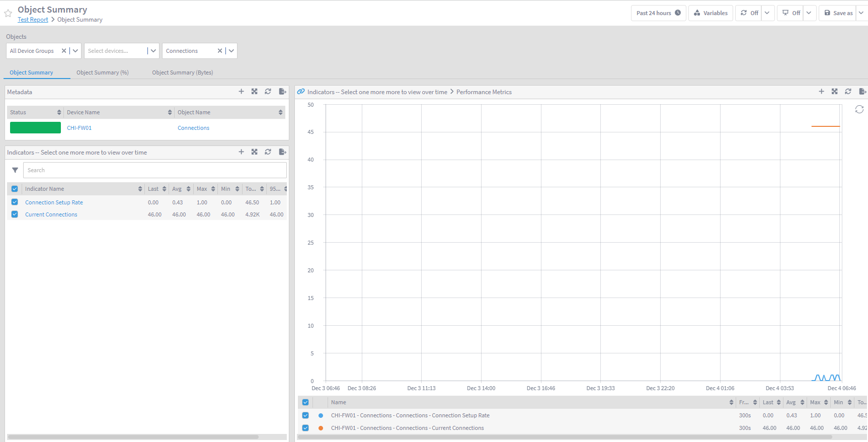Image resolution: width=868 pixels, height=442 pixels.
Task: Click the chart reload icon at chart corner
Action: click(859, 109)
